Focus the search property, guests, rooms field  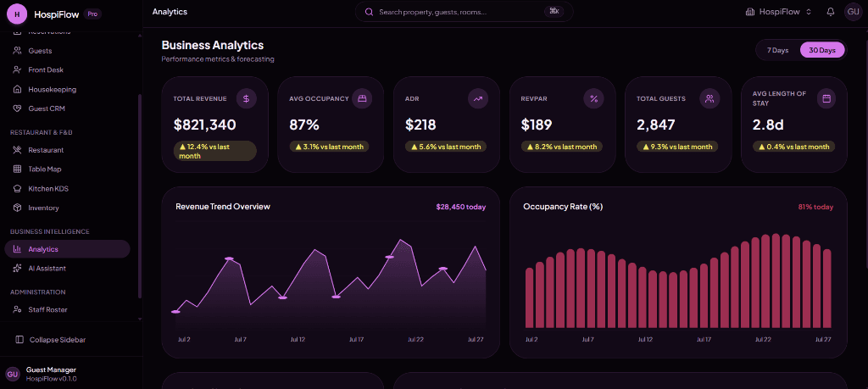(x=464, y=12)
